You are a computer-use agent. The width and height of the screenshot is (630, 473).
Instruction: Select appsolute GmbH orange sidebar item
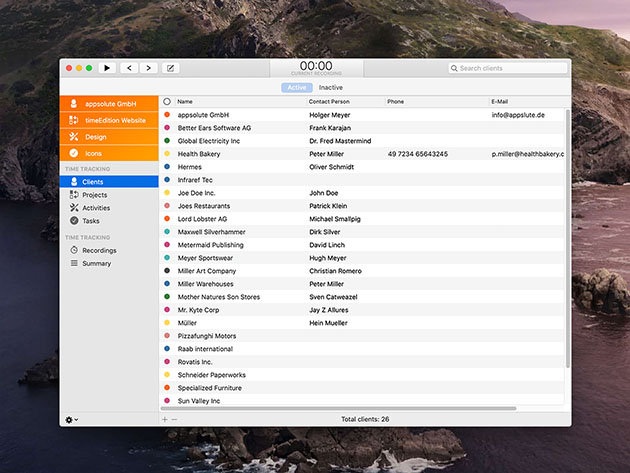(109, 104)
